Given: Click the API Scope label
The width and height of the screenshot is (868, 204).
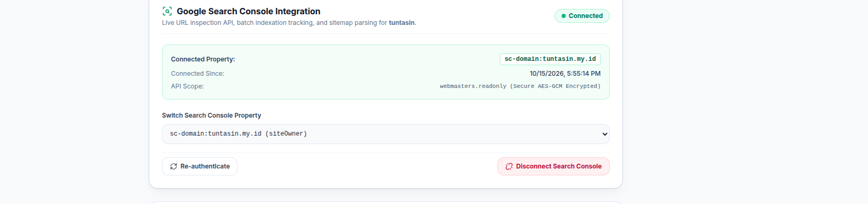Looking at the screenshot, I should (x=187, y=86).
